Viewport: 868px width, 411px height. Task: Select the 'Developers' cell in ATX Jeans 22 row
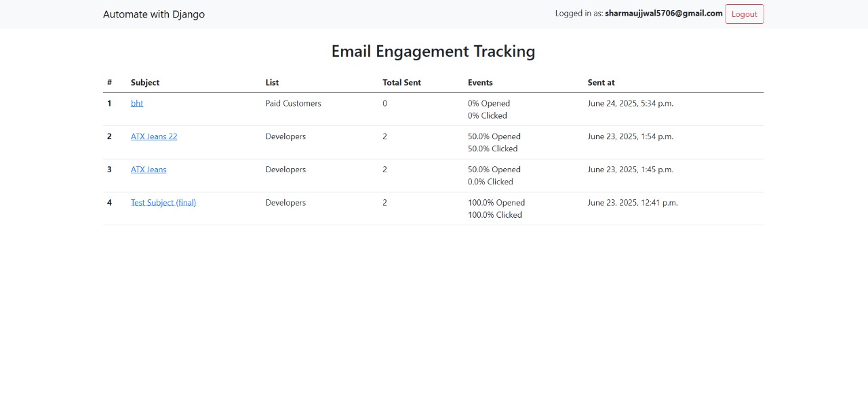(285, 136)
